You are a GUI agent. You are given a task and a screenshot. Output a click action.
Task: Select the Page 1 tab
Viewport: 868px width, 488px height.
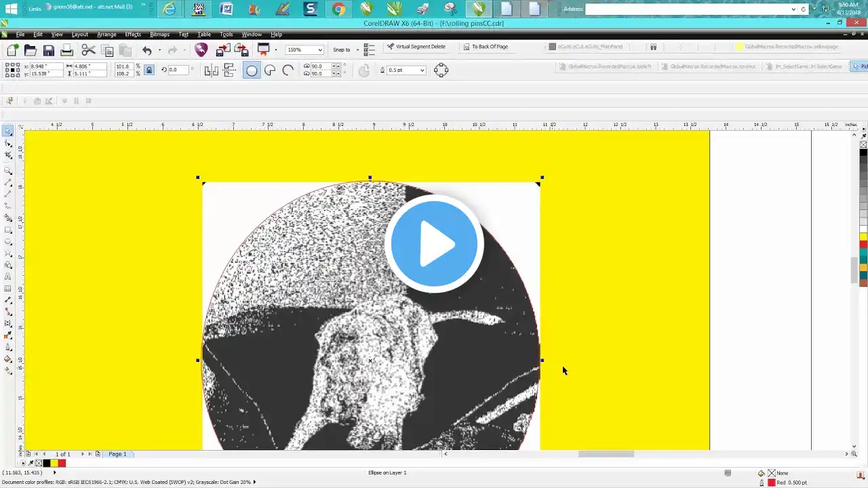[x=117, y=454]
